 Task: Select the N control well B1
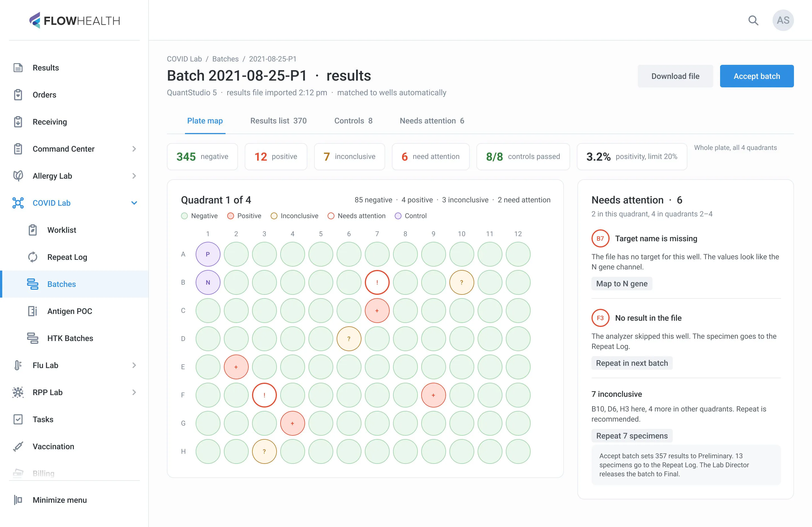pyautogui.click(x=208, y=282)
